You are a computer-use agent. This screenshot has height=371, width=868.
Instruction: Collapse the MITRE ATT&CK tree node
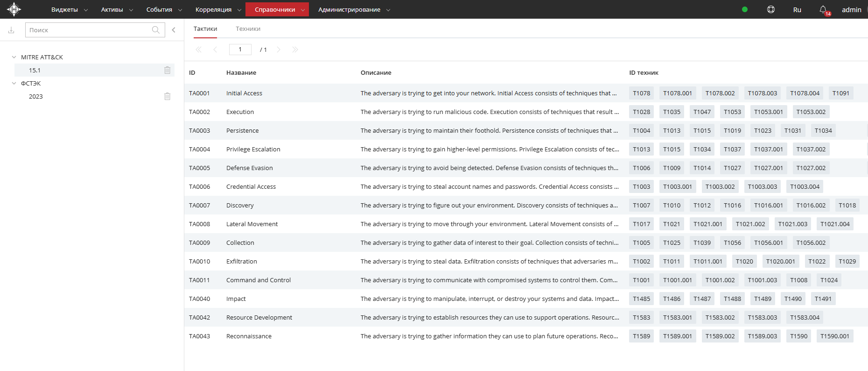(14, 57)
